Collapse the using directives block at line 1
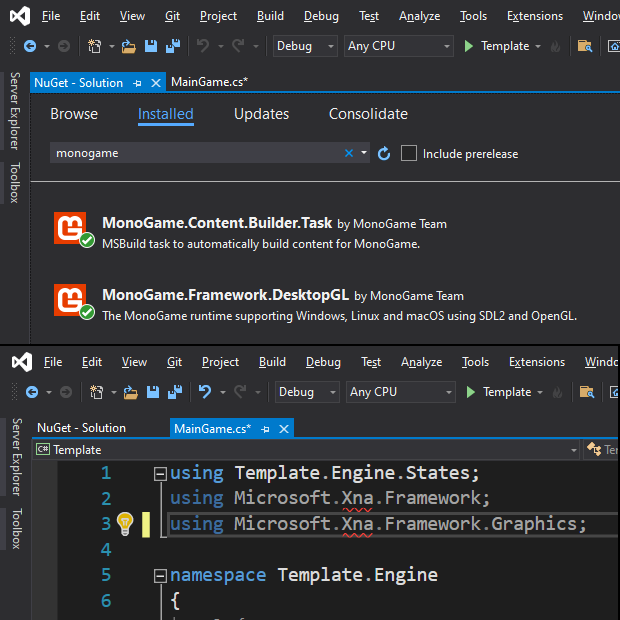The width and height of the screenshot is (620, 620). [160, 473]
